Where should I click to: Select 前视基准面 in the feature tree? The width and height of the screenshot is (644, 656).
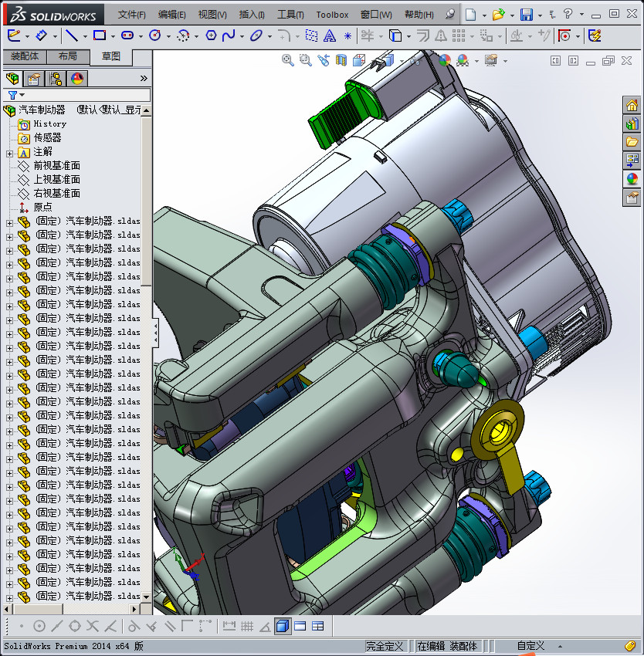pyautogui.click(x=56, y=166)
